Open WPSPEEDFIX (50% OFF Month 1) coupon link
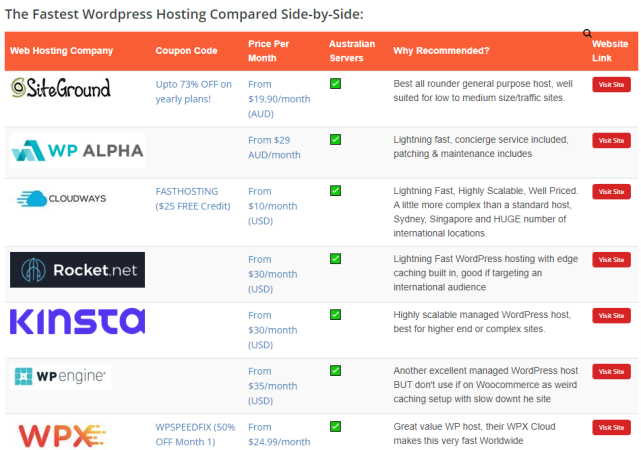The image size is (641, 450). (x=195, y=434)
